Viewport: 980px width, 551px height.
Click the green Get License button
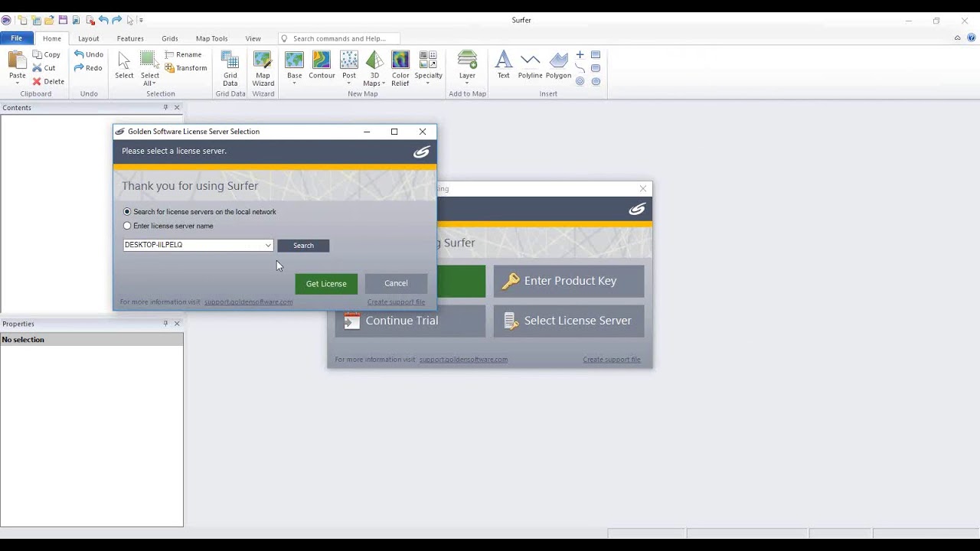pyautogui.click(x=326, y=283)
